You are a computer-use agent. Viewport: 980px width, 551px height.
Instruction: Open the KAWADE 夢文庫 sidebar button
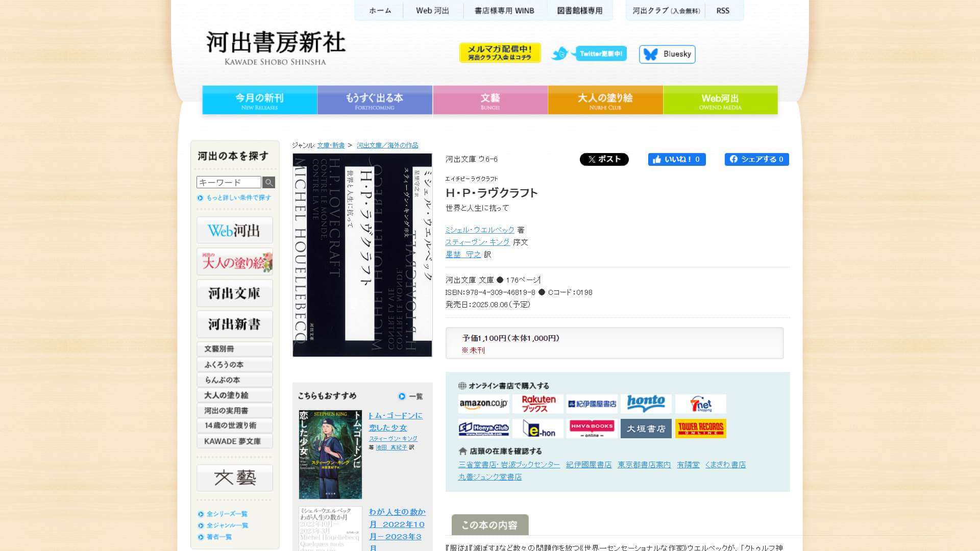pyautogui.click(x=235, y=441)
